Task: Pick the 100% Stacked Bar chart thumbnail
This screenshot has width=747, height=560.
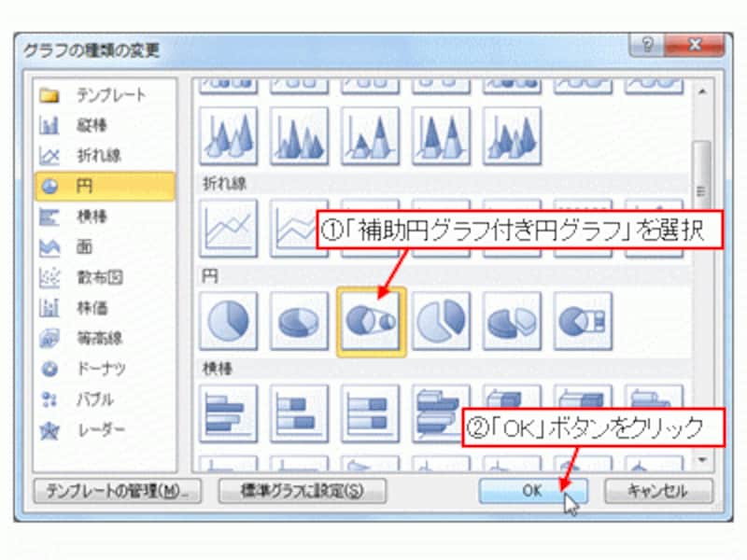Action: tap(370, 413)
